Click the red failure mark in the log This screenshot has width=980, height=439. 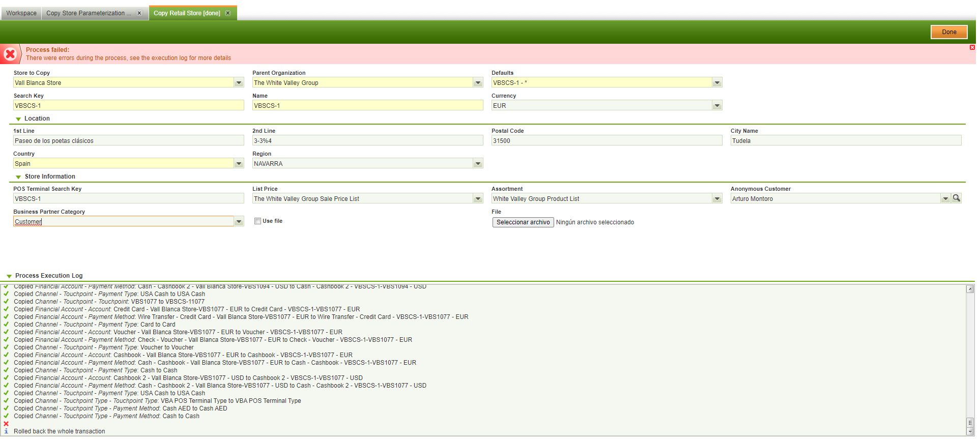(6, 424)
